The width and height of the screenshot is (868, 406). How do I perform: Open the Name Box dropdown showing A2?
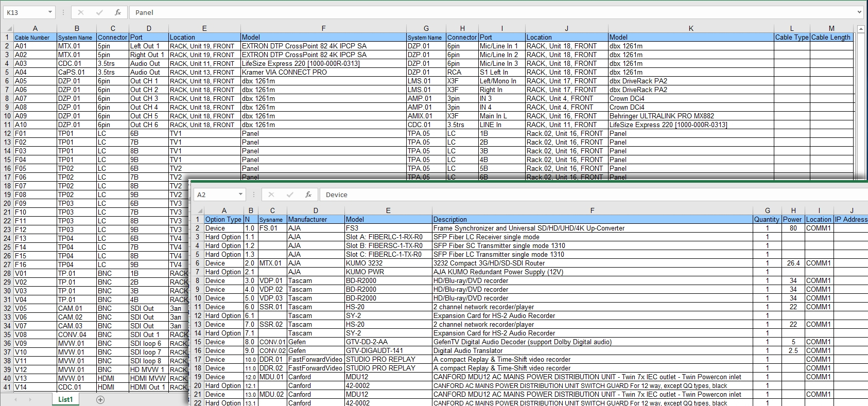click(240, 195)
